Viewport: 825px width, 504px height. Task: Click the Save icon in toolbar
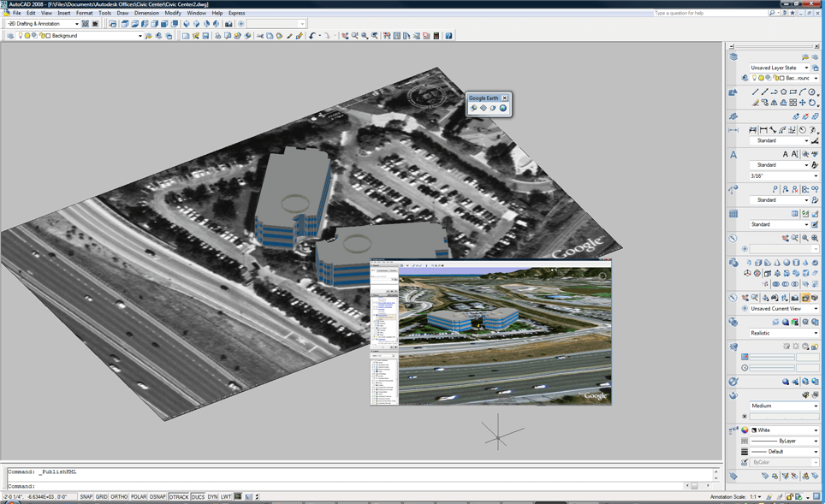click(x=205, y=36)
